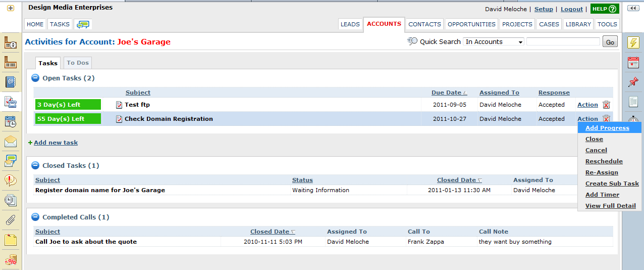Collapse the Completed Calls section
Image resolution: width=644 pixels, height=270 pixels.
(35, 217)
